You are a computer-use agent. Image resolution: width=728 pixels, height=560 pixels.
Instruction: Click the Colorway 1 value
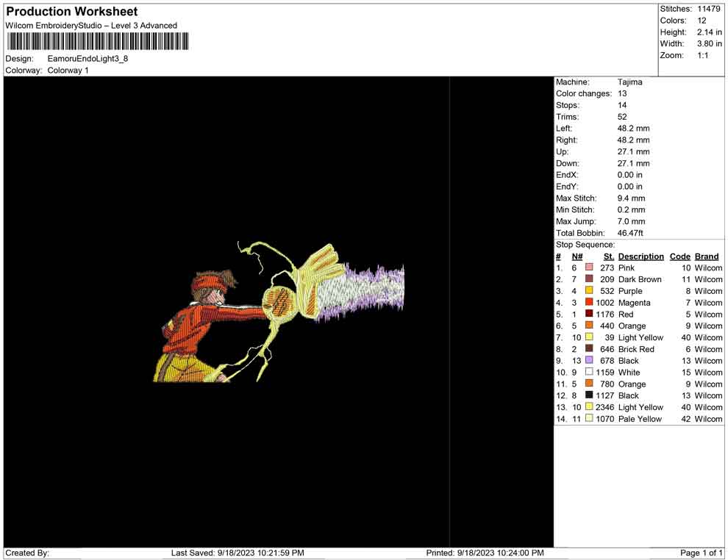coord(68,71)
